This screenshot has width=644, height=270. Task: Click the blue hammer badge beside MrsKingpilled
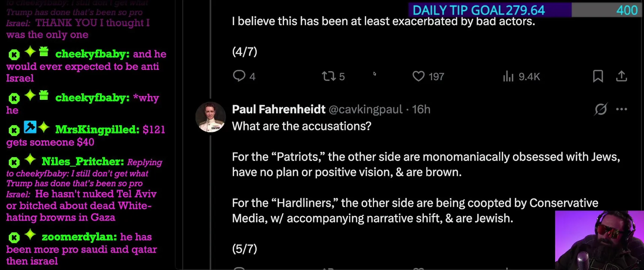point(30,127)
